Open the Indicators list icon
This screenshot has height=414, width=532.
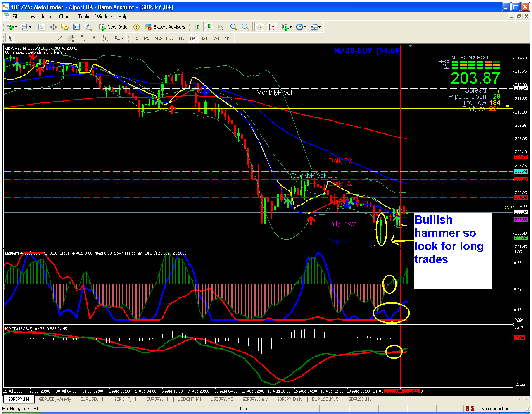[285, 27]
